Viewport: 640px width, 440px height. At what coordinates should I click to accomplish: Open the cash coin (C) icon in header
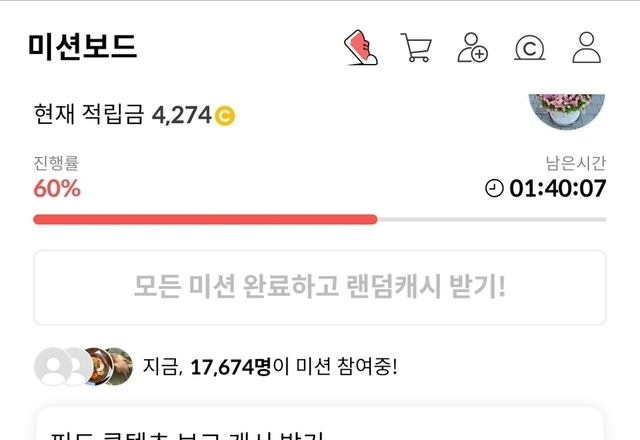tap(529, 48)
